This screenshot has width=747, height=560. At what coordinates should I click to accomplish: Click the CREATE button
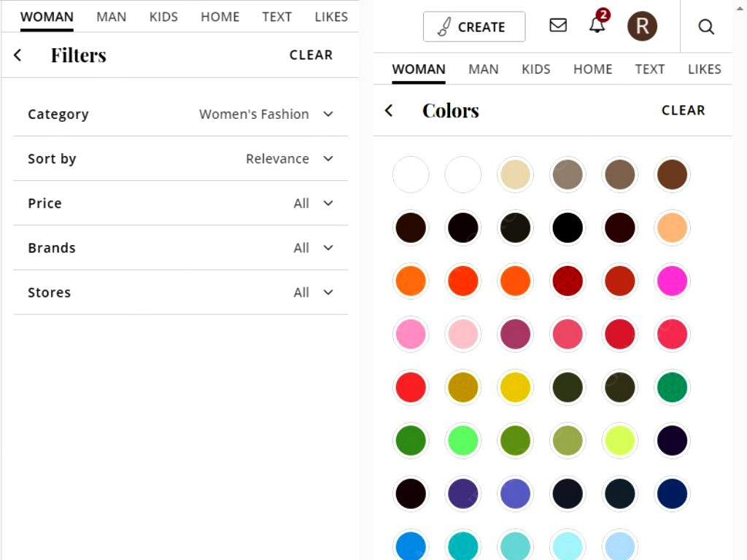coord(474,27)
